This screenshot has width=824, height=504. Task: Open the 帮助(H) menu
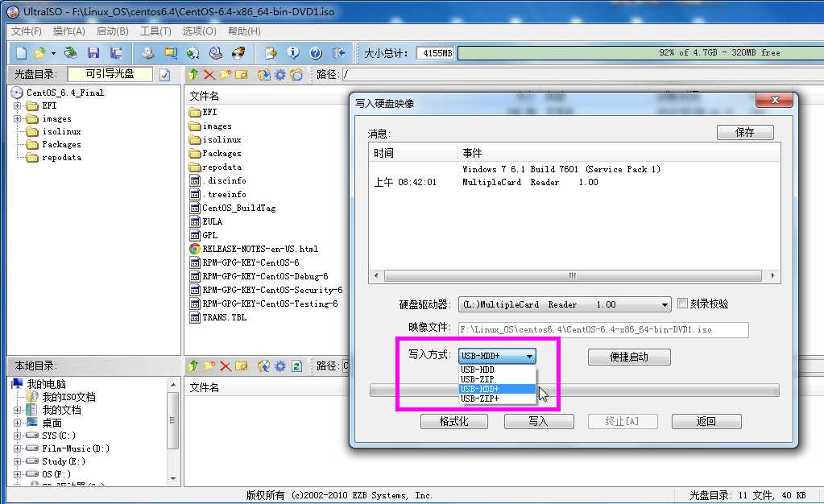pyautogui.click(x=244, y=31)
